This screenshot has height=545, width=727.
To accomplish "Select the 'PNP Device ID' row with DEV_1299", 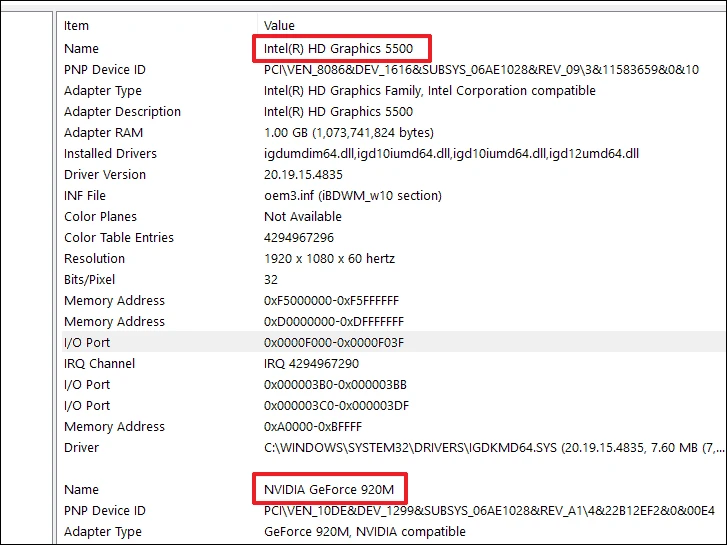I will coord(393,511).
